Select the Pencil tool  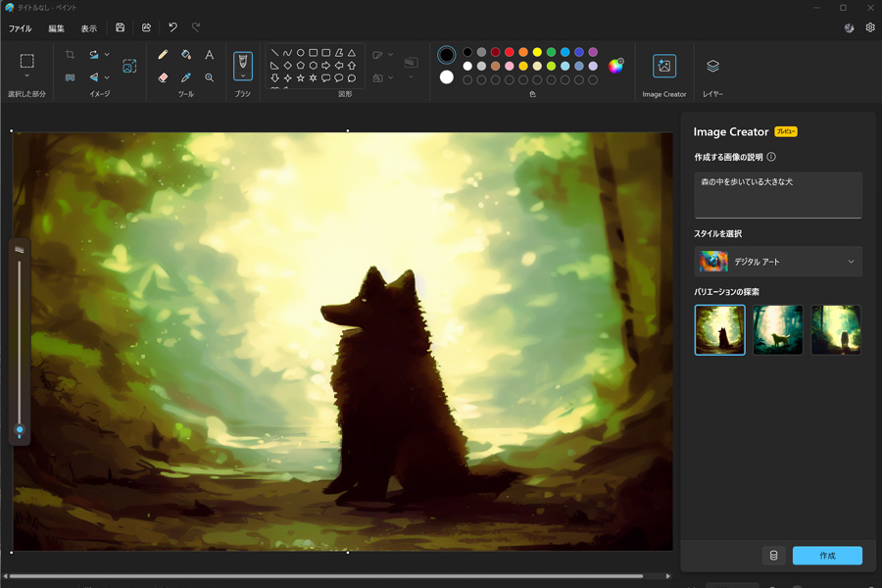[x=163, y=55]
